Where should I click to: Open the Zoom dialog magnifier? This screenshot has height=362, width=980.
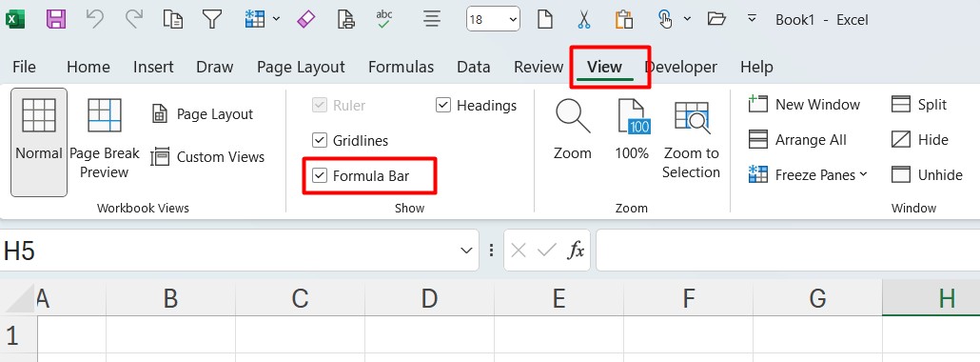point(573,130)
